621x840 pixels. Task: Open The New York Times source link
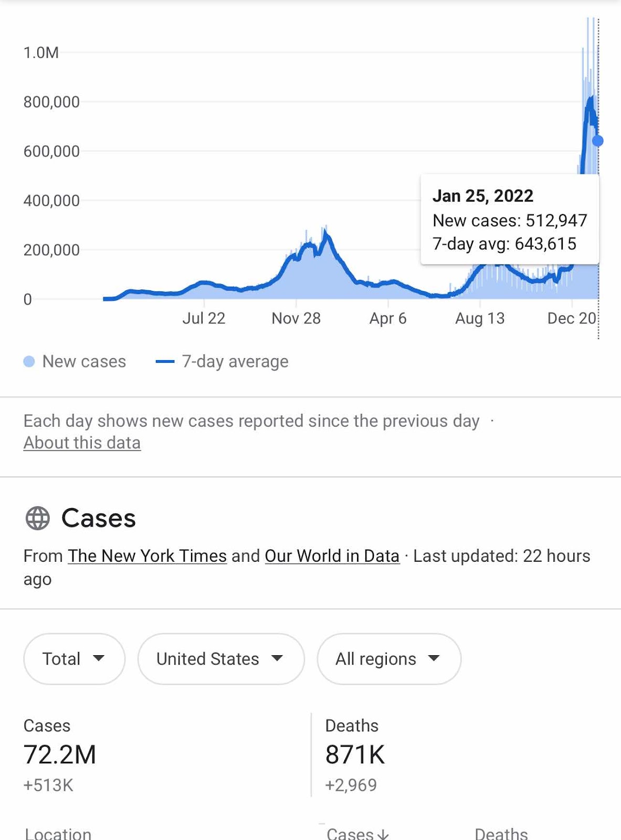pos(148,556)
